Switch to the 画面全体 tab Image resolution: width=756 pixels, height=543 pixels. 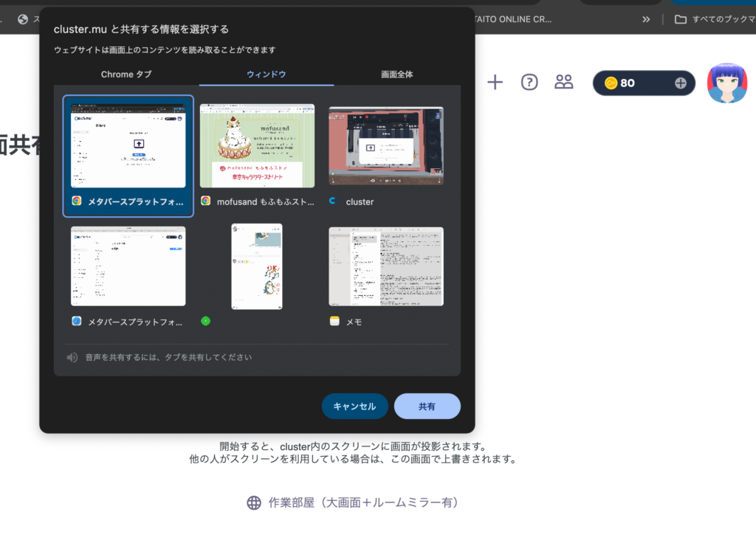396,75
